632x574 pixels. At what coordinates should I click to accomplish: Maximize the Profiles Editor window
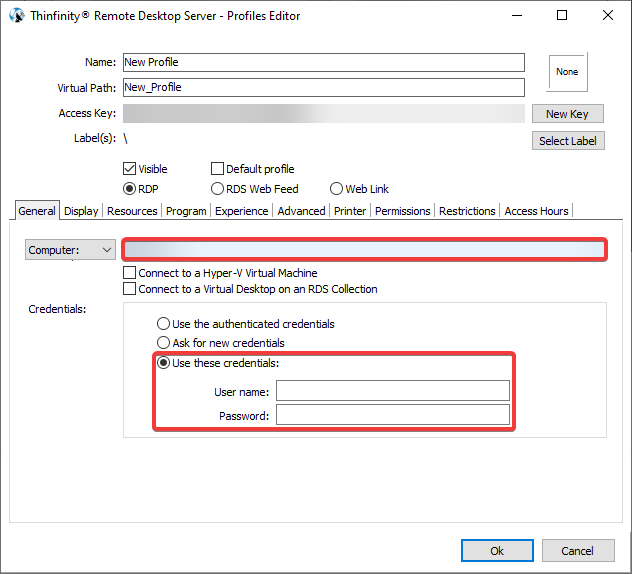562,16
